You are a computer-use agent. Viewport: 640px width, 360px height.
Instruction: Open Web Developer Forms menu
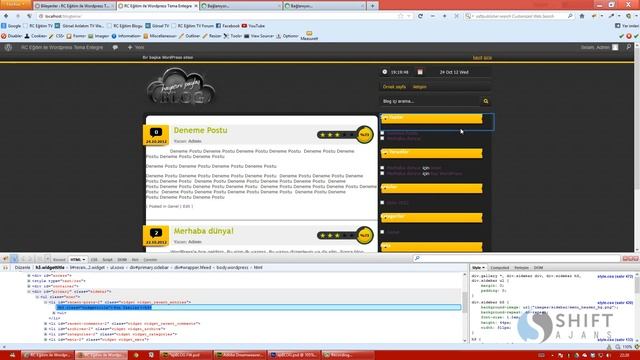point(76,36)
